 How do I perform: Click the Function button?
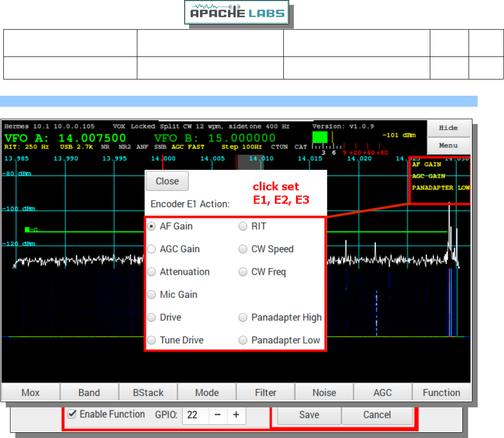point(441,393)
